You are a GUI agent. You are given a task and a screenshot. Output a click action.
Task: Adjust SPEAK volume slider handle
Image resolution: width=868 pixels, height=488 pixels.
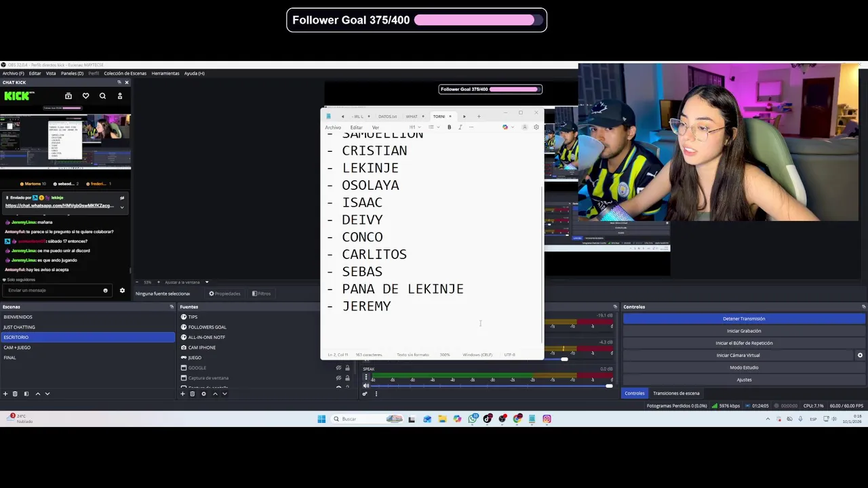click(609, 386)
